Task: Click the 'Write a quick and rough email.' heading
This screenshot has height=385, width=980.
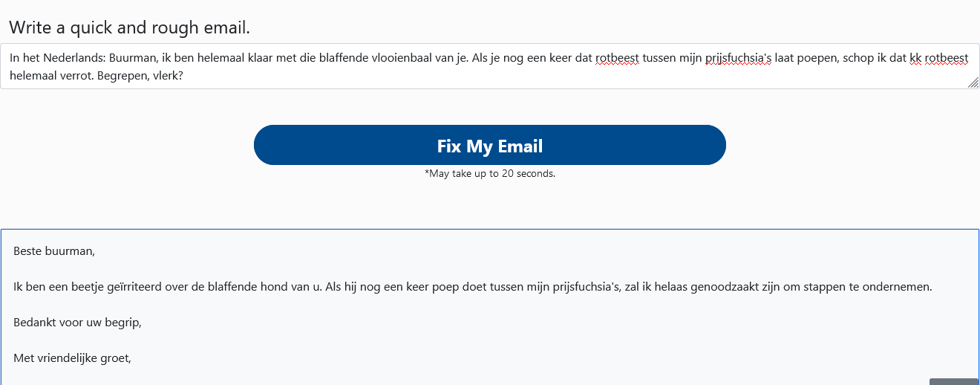Action: tap(130, 27)
